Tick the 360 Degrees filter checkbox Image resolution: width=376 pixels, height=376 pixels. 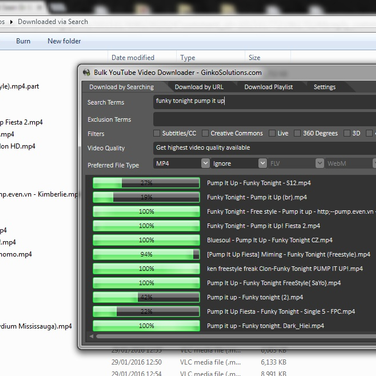point(297,133)
